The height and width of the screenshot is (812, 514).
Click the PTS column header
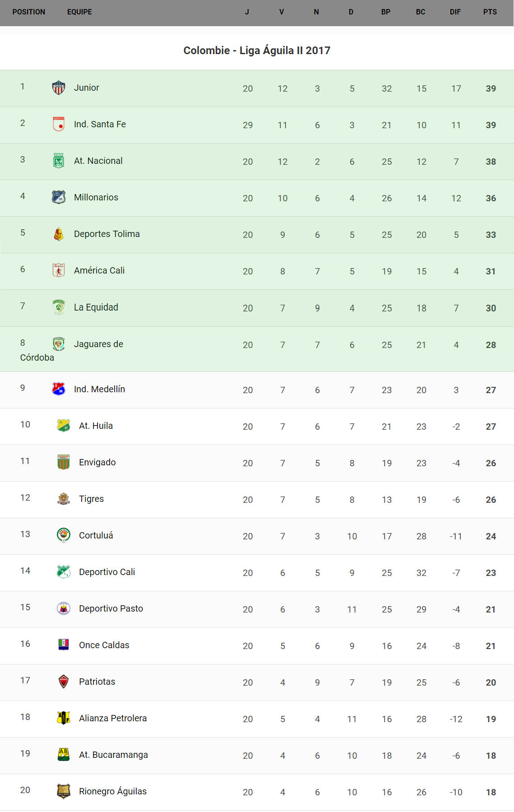pos(490,12)
